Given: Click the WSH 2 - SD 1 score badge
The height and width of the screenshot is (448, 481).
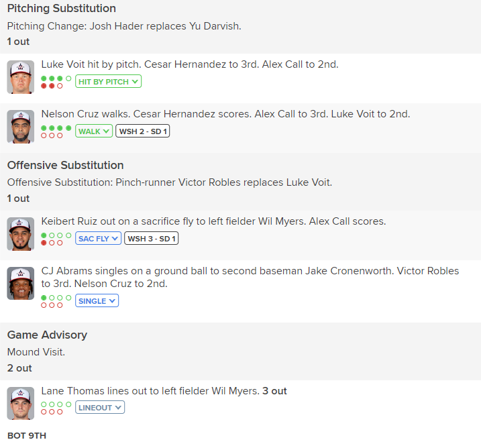Looking at the screenshot, I should pos(143,131).
